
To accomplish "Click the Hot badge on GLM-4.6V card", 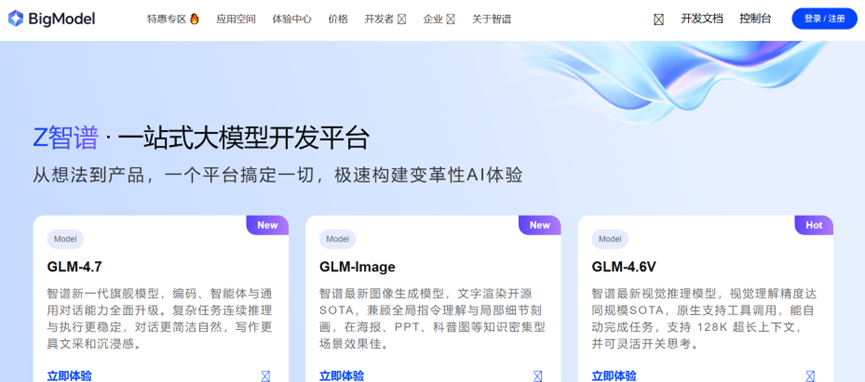I will click(814, 225).
